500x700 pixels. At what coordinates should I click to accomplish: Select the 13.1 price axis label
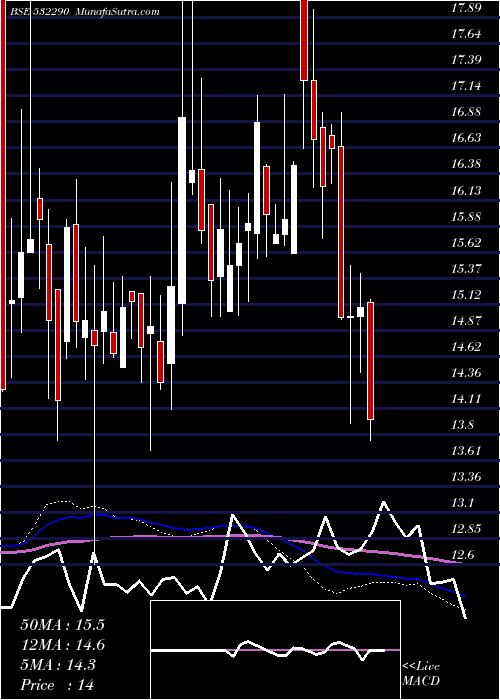pos(462,503)
